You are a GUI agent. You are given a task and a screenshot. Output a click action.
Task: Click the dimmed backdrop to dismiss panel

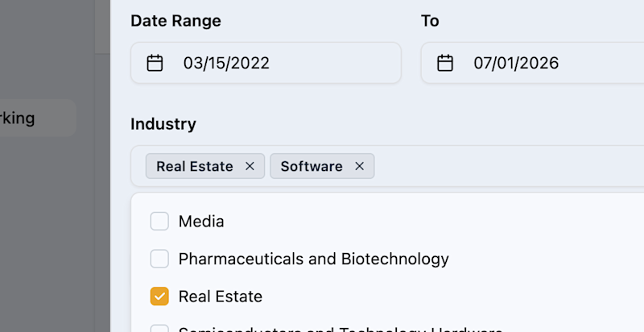47,226
